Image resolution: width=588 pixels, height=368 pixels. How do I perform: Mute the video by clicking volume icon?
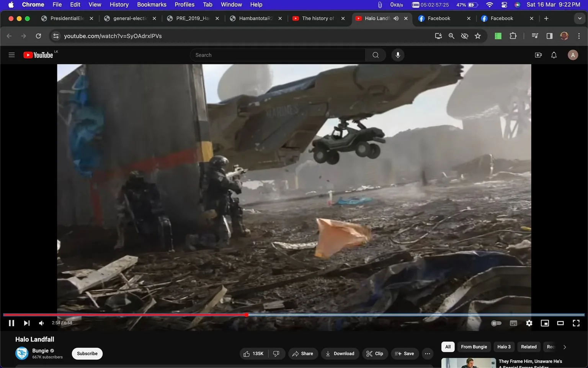41,323
